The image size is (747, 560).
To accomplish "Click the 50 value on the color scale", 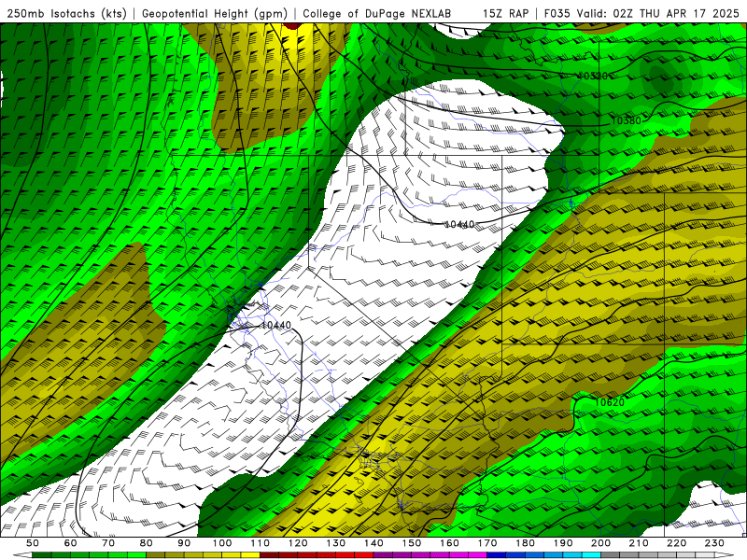I will (x=33, y=543).
